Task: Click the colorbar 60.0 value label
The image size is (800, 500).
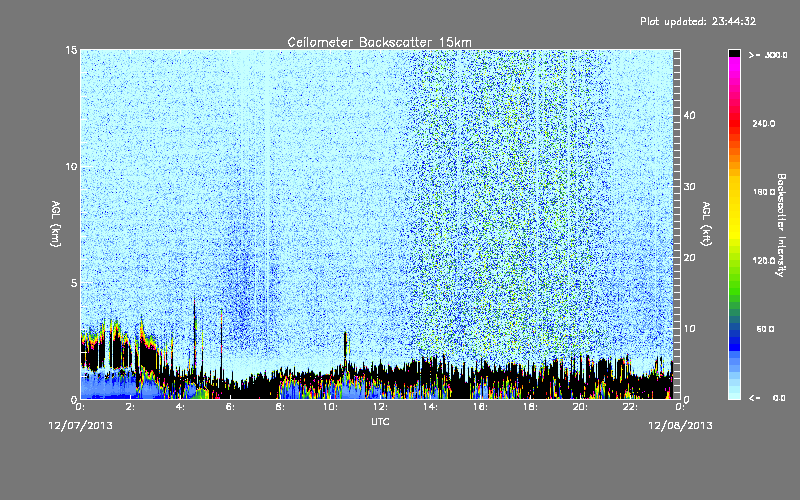Action: 765,329
